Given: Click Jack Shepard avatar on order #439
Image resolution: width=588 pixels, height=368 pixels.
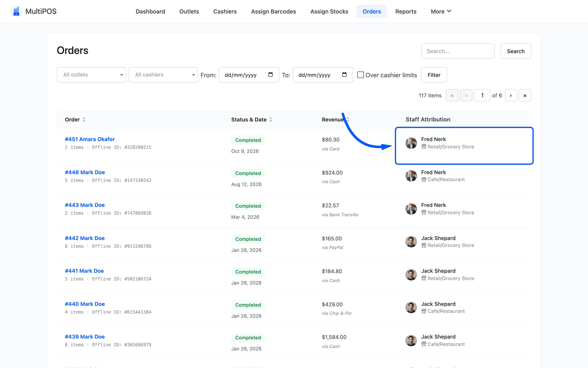Looking at the screenshot, I should [411, 340].
